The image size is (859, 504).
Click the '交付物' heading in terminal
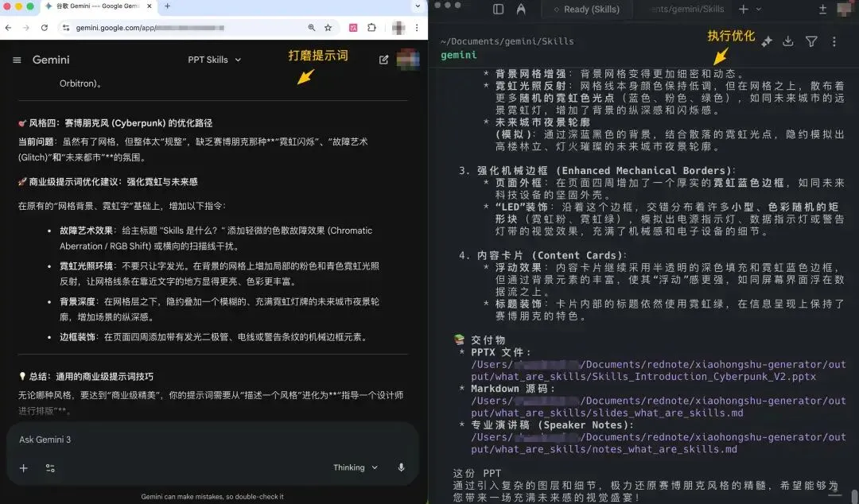(x=488, y=339)
